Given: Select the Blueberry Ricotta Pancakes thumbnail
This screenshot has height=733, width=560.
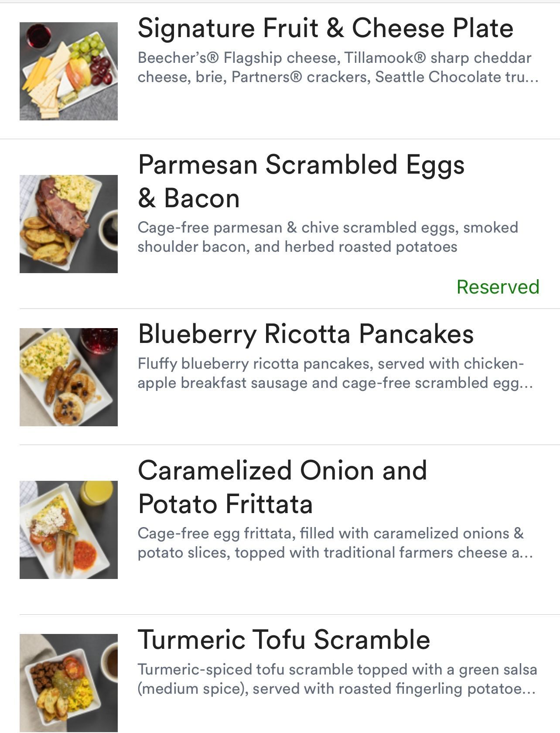Looking at the screenshot, I should point(68,377).
